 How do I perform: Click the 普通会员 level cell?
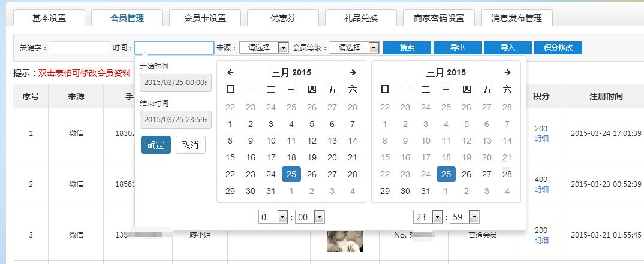[483, 235]
